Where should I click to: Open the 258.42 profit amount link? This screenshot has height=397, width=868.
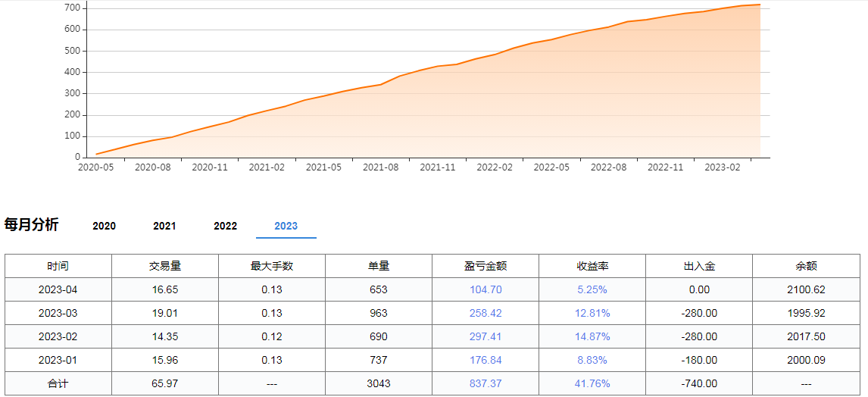[x=486, y=314]
